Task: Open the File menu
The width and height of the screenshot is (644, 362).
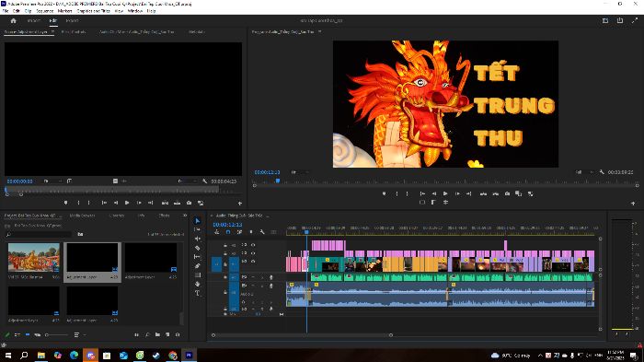Action: tap(6, 11)
